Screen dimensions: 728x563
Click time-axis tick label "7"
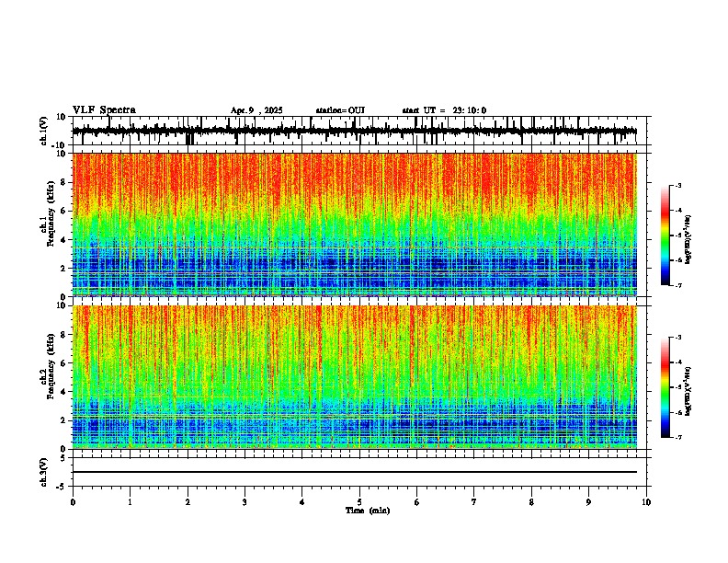click(474, 502)
